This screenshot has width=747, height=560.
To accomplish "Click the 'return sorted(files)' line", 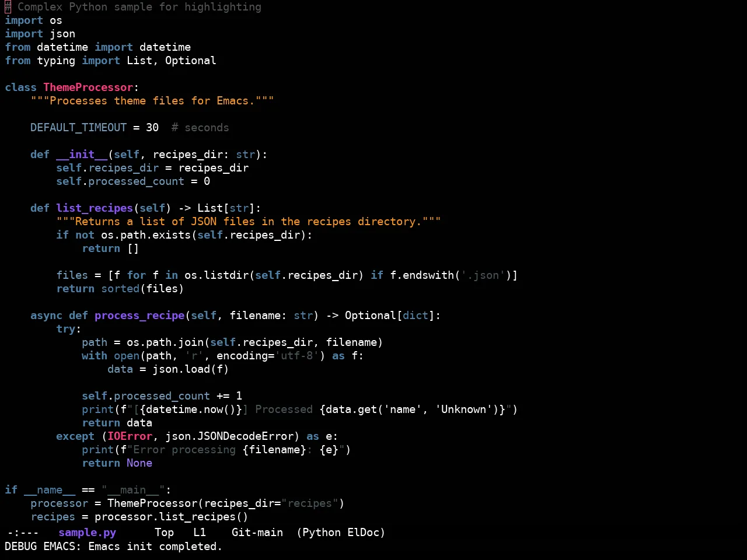I will 120,289.
